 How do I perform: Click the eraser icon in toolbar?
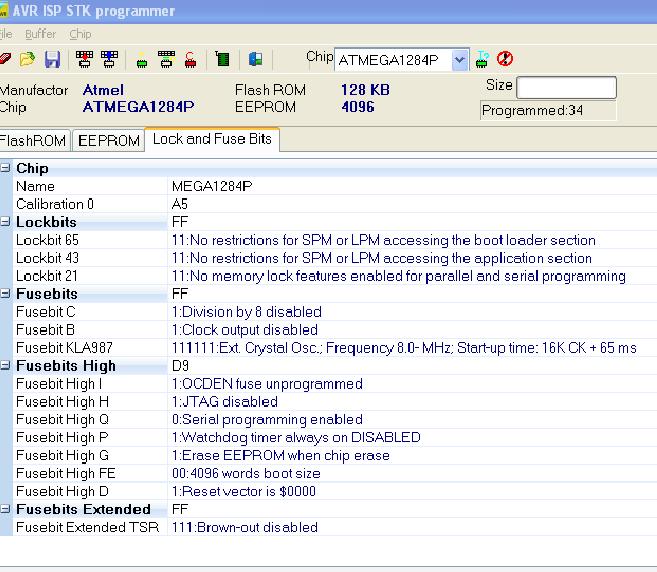pos(6,60)
